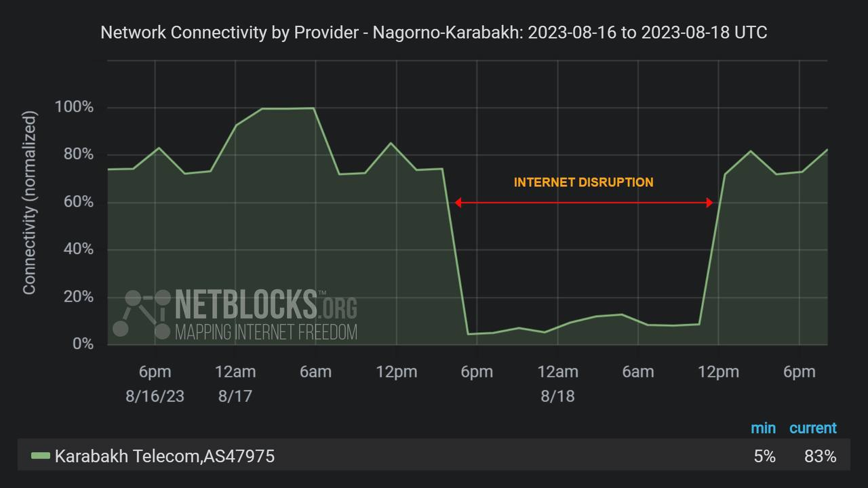The width and height of the screenshot is (868, 488).
Task: Click the green Karabakh Telecom legend swatch
Action: pyautogui.click(x=41, y=456)
